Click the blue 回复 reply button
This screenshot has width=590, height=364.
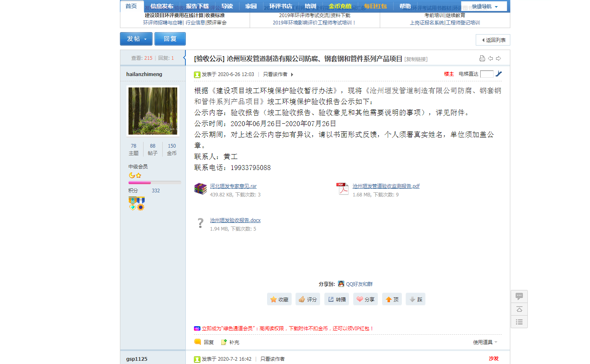170,39
